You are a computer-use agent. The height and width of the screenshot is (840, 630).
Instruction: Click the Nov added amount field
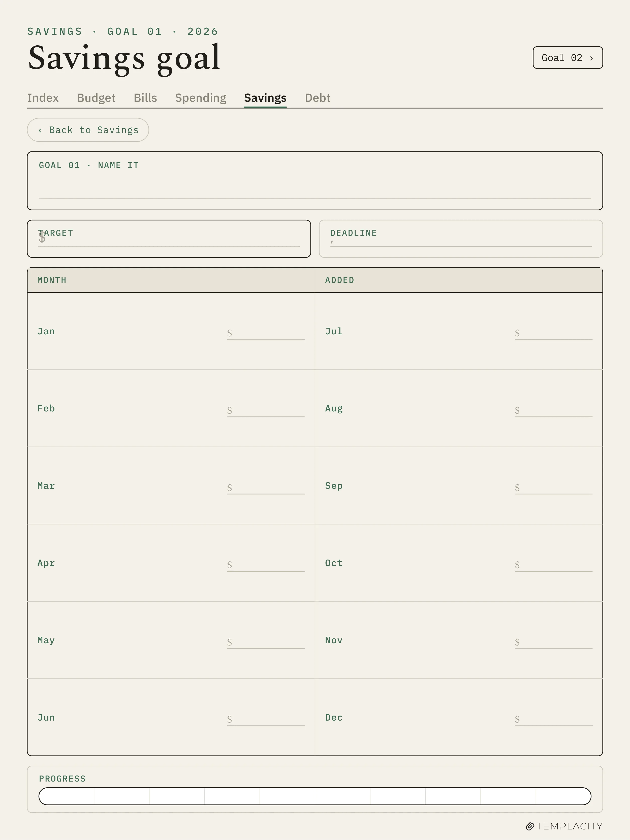[554, 642]
